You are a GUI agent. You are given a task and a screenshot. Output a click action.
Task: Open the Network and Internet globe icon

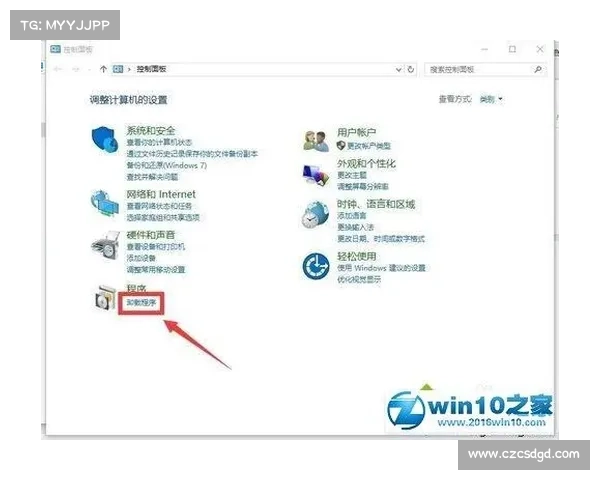point(104,203)
